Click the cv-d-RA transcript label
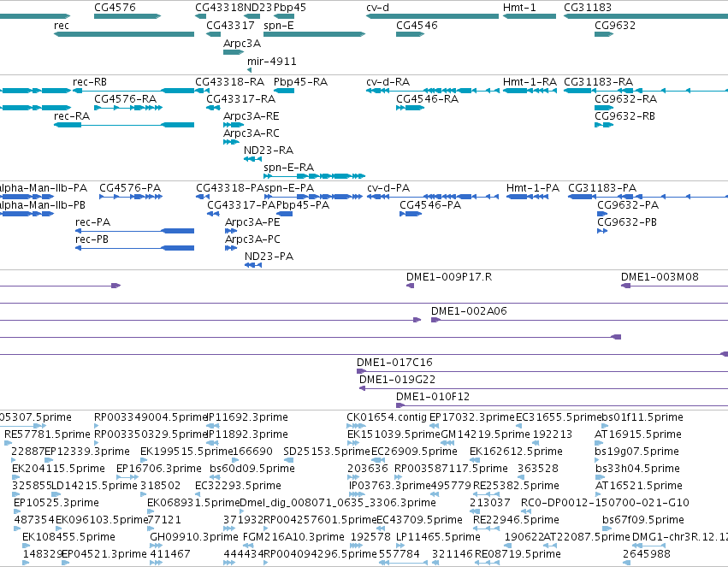This screenshot has width=728, height=567. click(x=388, y=82)
